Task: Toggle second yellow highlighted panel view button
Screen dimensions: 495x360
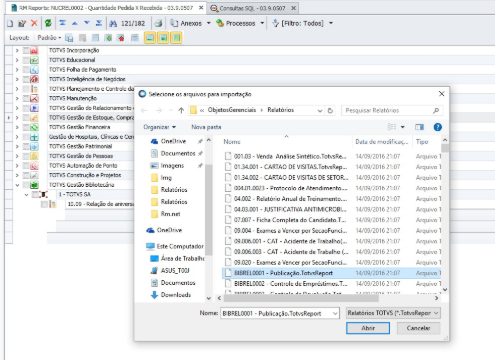Action: click(x=163, y=38)
